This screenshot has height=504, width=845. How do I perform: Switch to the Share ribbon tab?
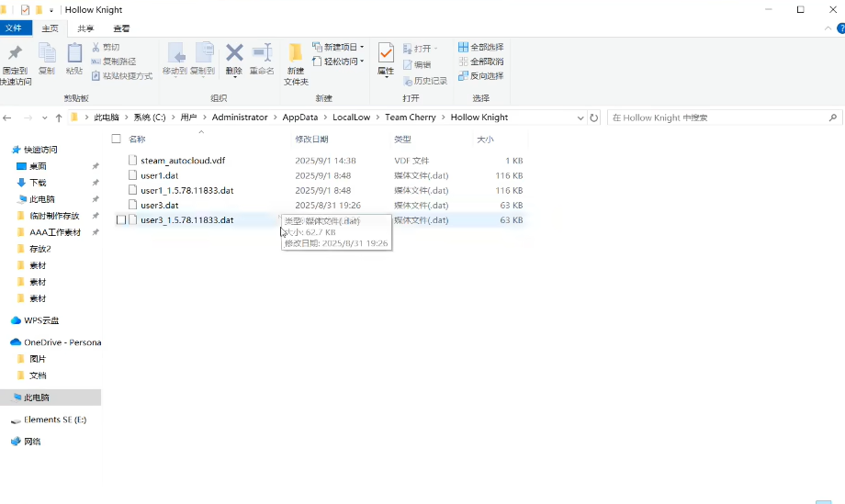coord(85,28)
